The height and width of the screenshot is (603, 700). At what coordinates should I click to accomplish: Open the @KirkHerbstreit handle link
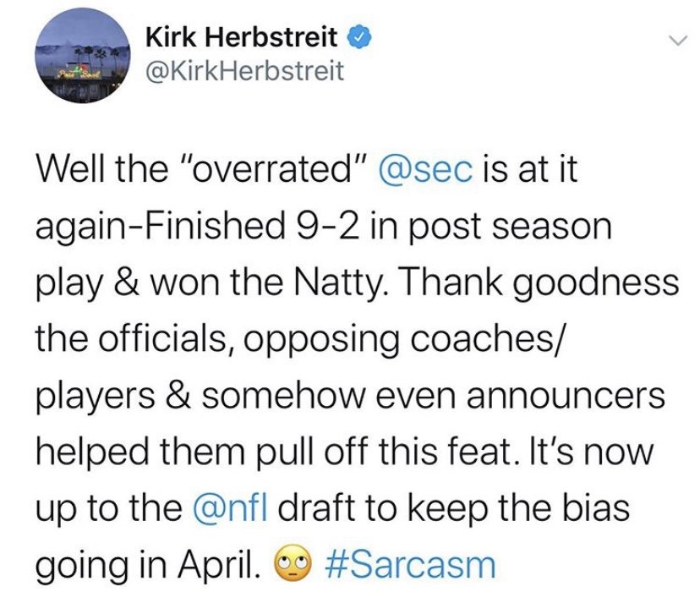point(245,71)
